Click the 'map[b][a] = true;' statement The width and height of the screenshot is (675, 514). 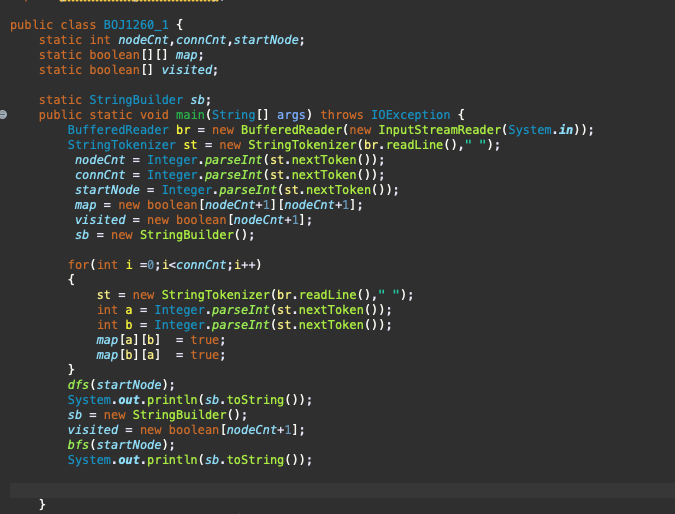[x=161, y=355]
